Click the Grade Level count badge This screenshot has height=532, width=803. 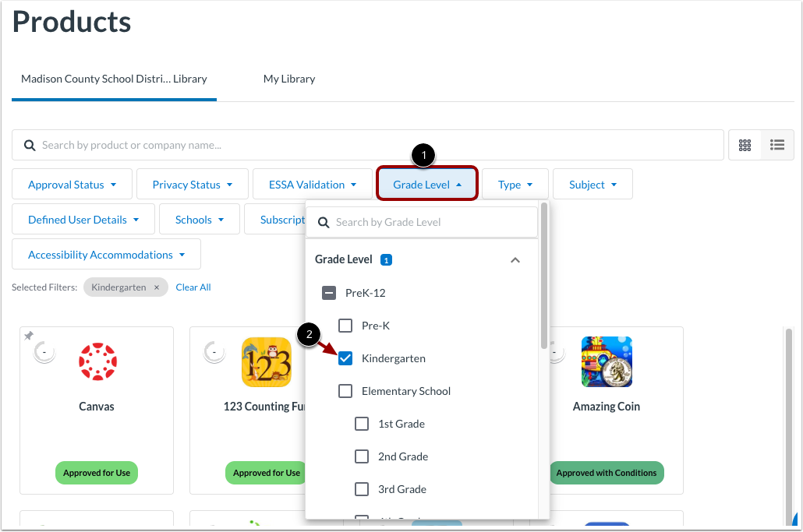pyautogui.click(x=386, y=260)
